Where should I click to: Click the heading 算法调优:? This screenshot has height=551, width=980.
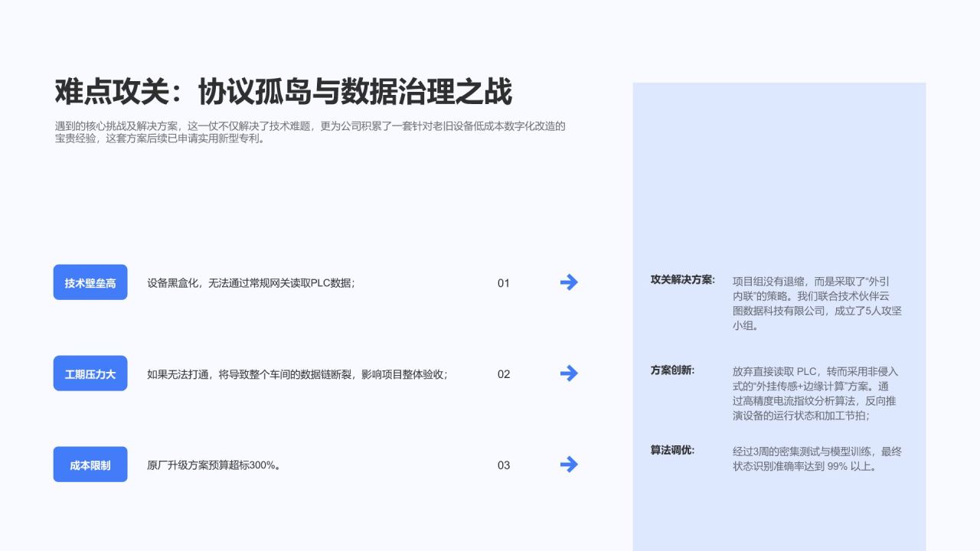(673, 451)
